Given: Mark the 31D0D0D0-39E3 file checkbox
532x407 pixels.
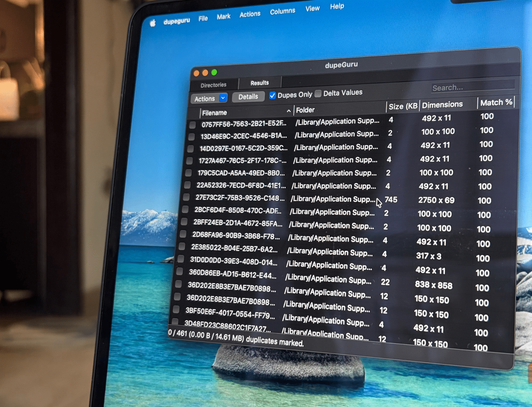Looking at the screenshot, I should [x=181, y=259].
